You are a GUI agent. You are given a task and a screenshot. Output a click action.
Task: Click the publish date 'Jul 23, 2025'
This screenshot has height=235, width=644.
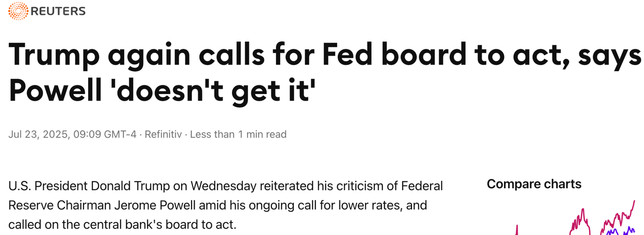click(x=38, y=135)
